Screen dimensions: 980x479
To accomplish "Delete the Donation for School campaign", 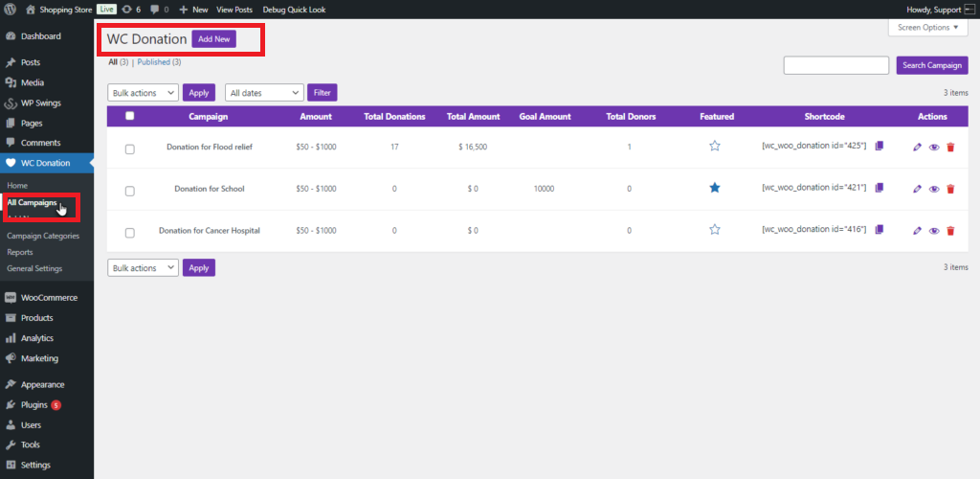I will (950, 189).
